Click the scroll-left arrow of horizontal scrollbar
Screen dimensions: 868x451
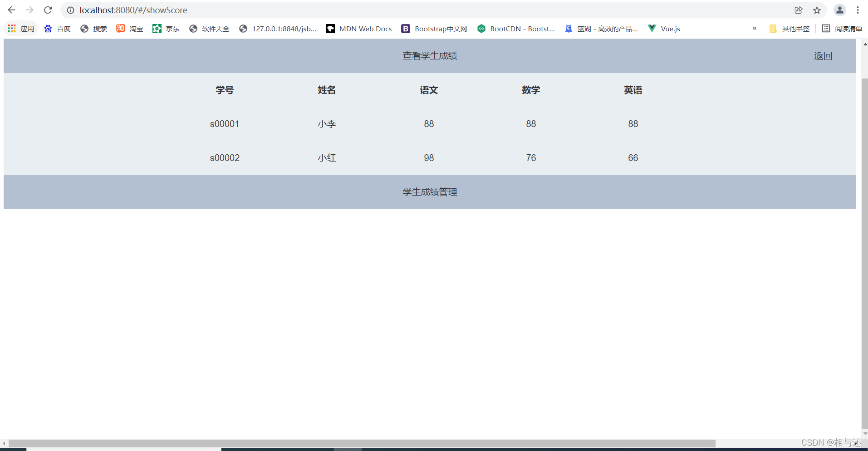pos(4,443)
